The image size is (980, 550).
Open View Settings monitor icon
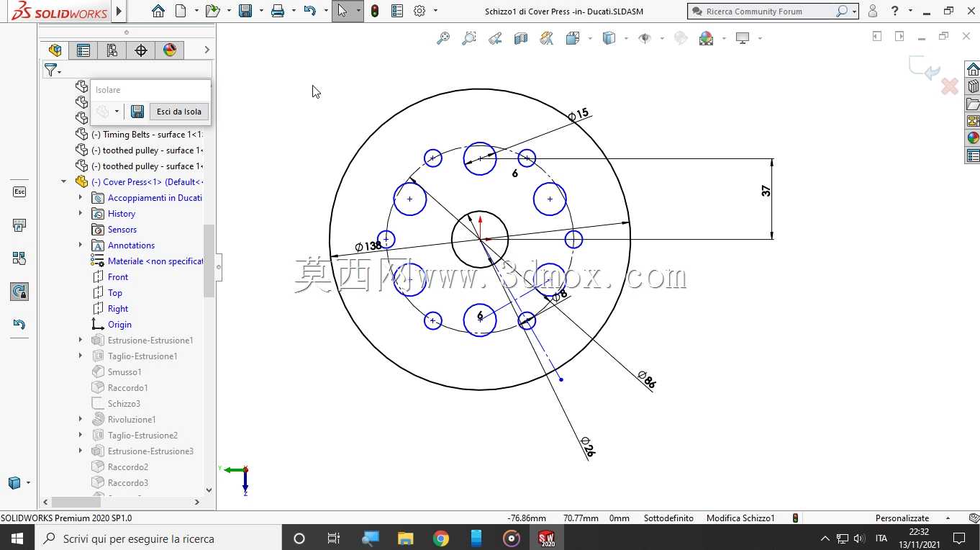pyautogui.click(x=743, y=38)
